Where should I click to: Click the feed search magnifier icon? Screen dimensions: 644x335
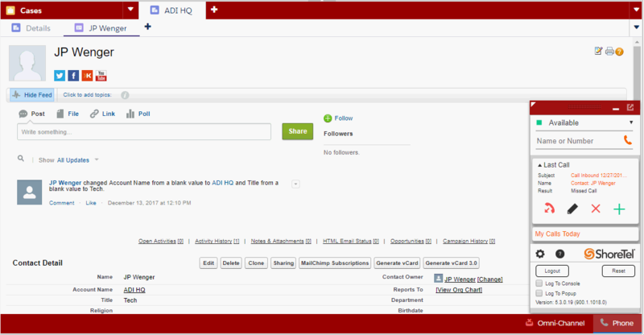click(x=21, y=159)
